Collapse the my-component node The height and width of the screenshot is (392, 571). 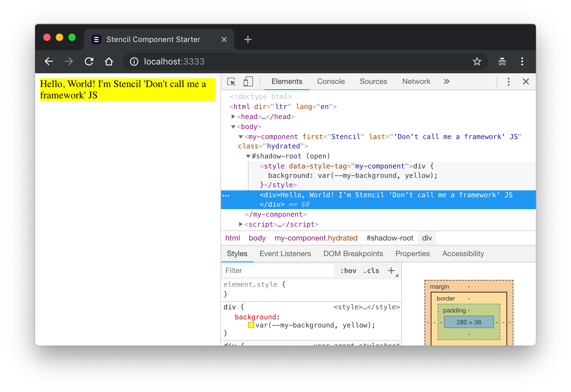click(241, 137)
